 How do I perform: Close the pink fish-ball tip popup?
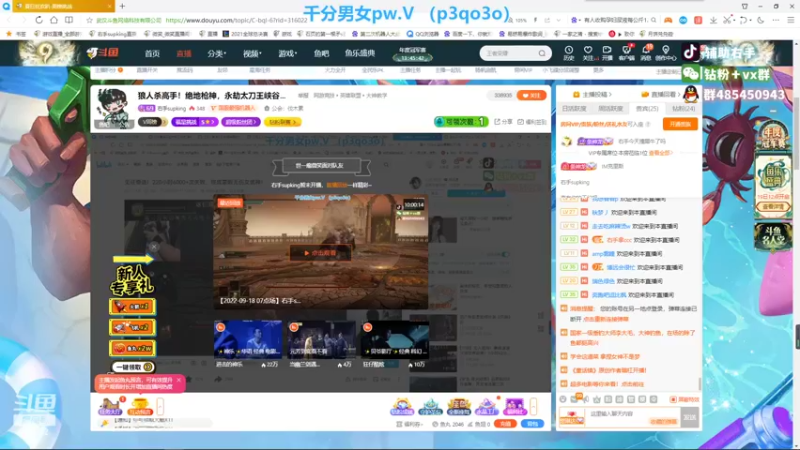pyautogui.click(x=179, y=380)
